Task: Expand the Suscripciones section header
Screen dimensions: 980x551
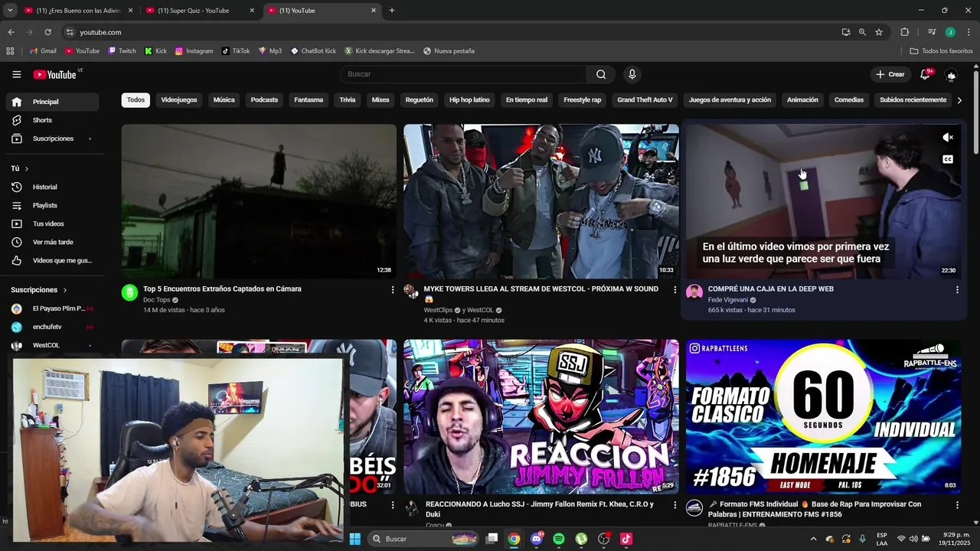Action: pos(39,290)
